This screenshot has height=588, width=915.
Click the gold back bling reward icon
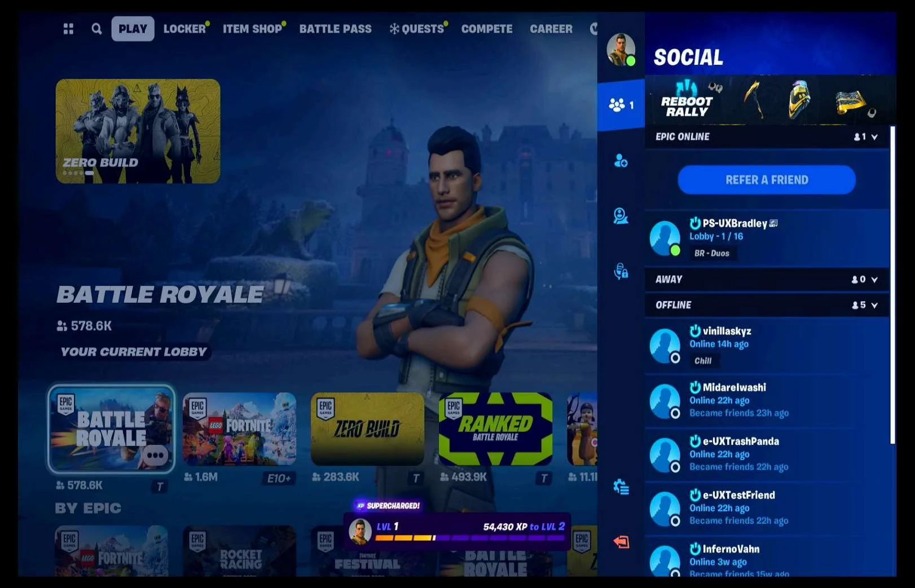798,99
